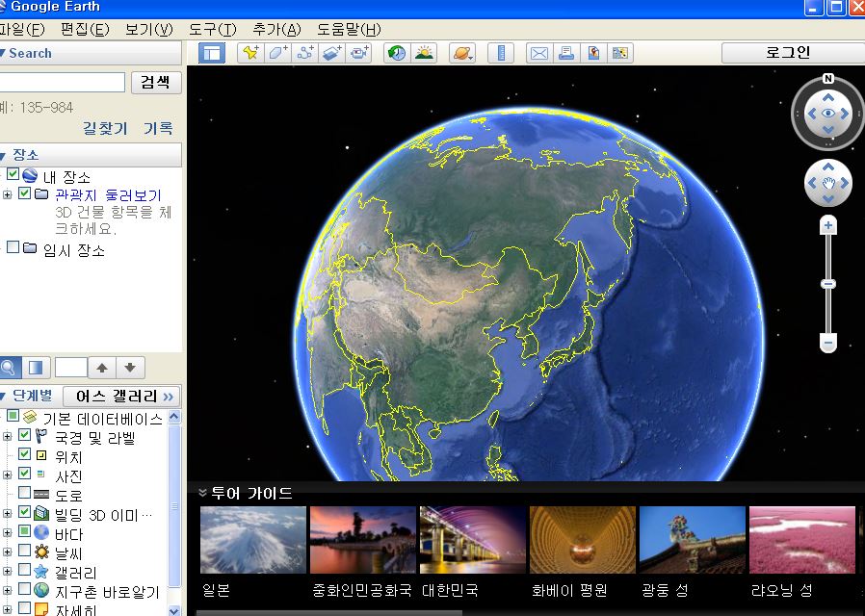Move left using the hand joystick arrow
Viewport: 865px width, 616px height.
812,183
